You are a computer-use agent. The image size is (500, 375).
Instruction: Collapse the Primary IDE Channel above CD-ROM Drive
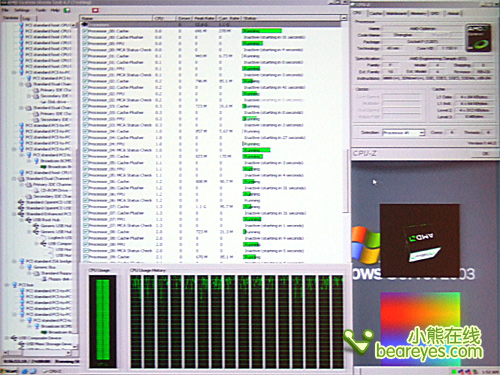[22, 184]
